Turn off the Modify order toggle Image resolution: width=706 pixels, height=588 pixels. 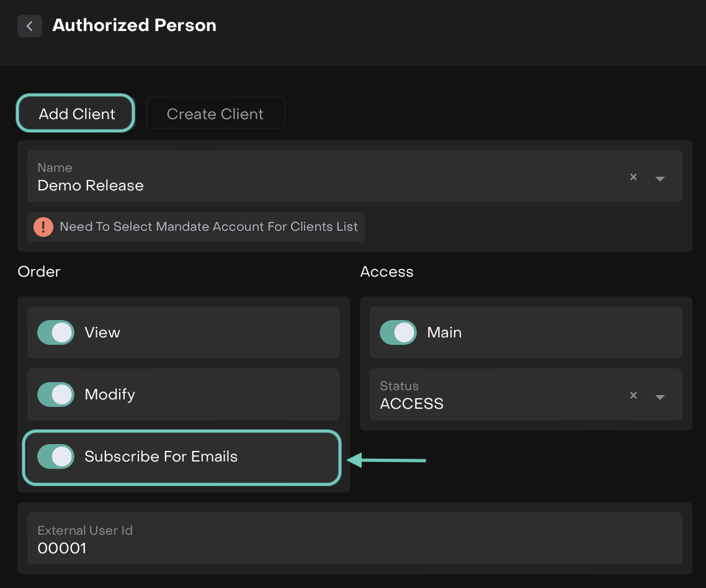[x=56, y=394]
